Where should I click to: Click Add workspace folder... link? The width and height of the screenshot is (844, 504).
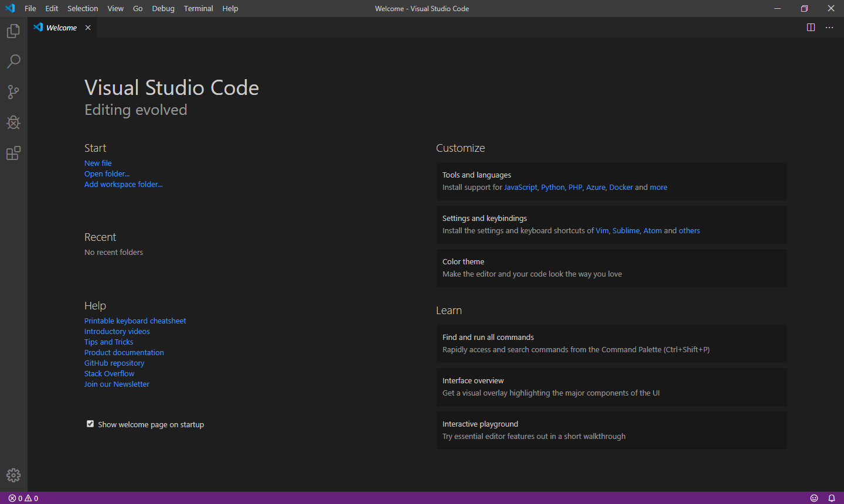pyautogui.click(x=124, y=184)
